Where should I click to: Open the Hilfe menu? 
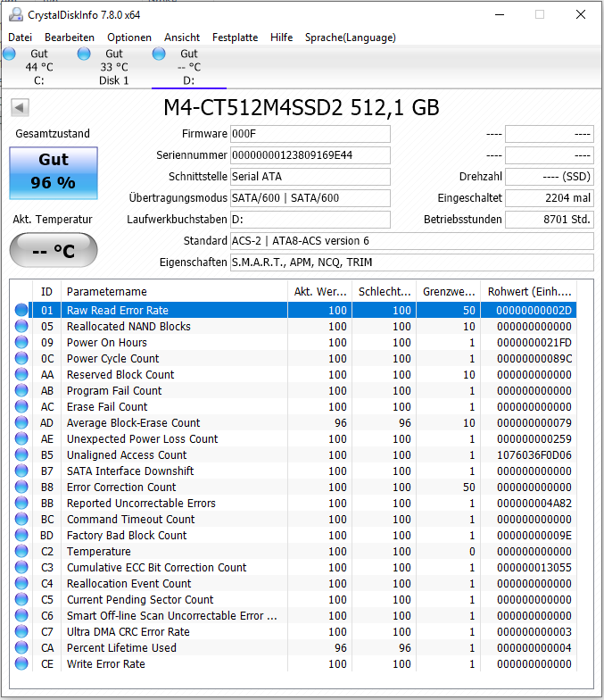coord(282,37)
